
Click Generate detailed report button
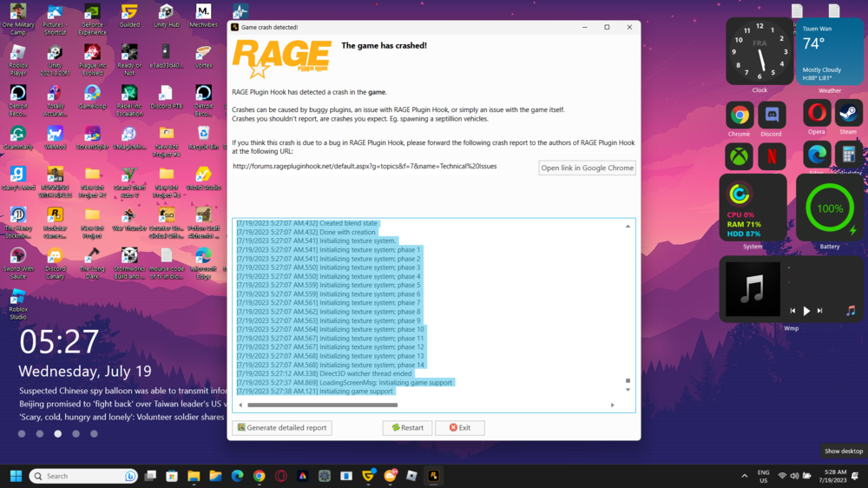click(x=282, y=427)
